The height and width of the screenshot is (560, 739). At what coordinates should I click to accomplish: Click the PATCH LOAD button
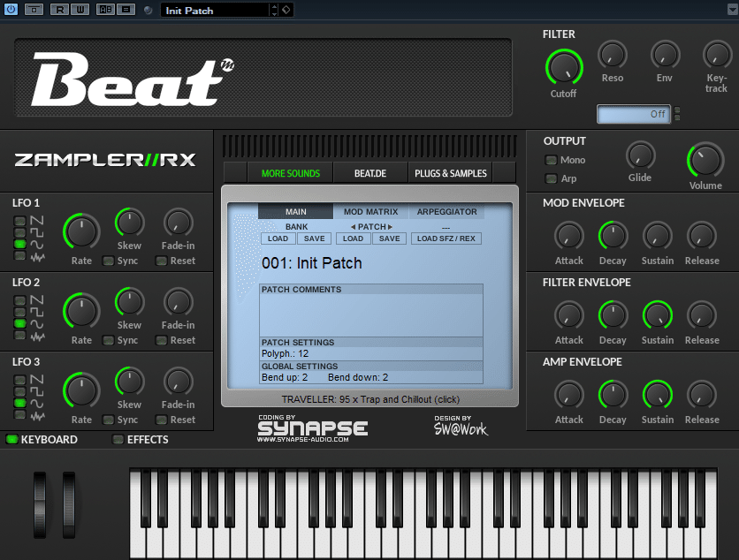tap(353, 238)
